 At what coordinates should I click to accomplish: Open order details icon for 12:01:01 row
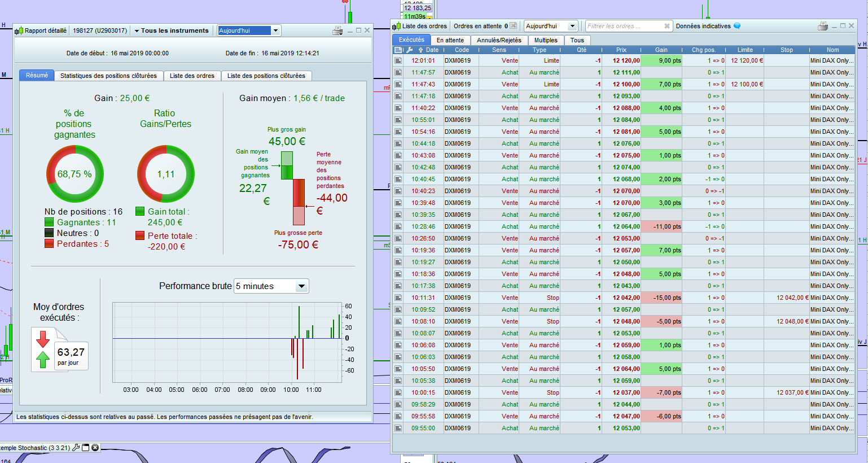tap(398, 60)
